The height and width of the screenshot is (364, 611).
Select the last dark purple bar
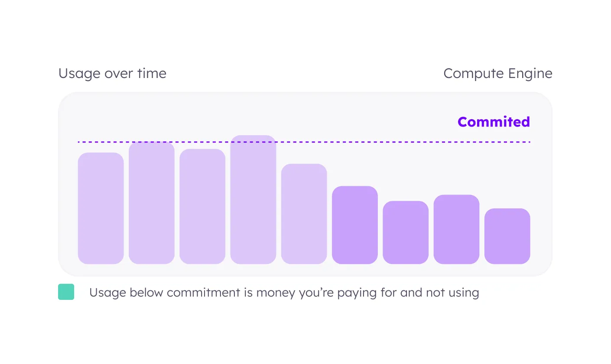507,236
